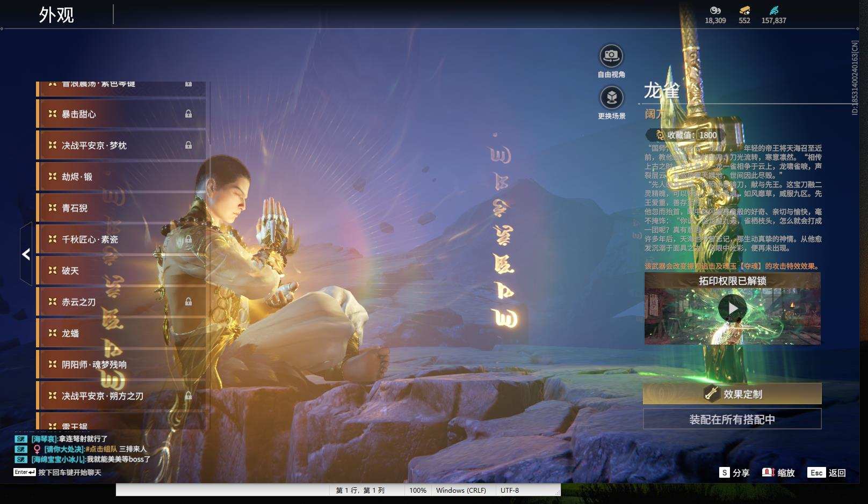Open the 自由视角 free camera icon
The width and height of the screenshot is (868, 504).
[611, 56]
